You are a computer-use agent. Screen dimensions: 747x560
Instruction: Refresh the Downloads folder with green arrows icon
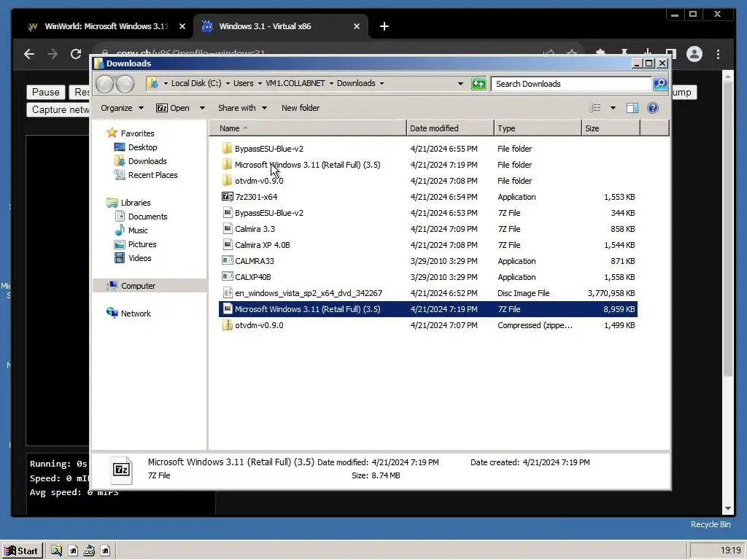coord(479,84)
